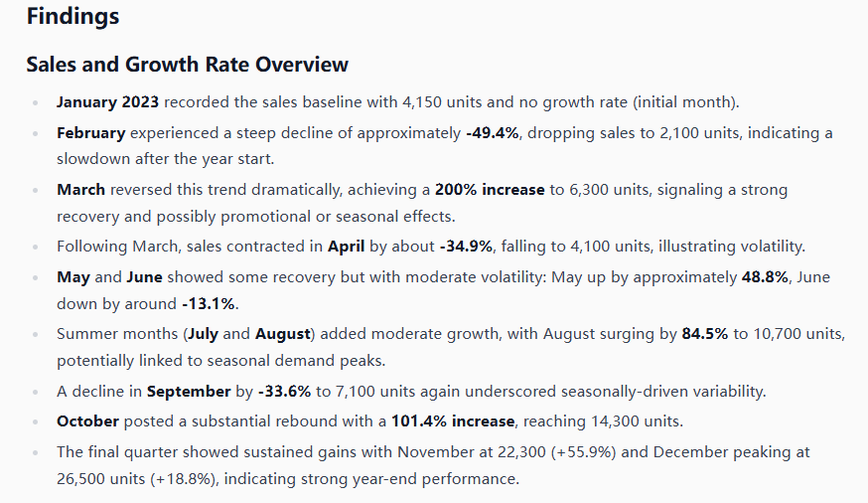Screen dimensions: 868x503
Task: Click the bold January 2023 text
Action: tap(109, 102)
